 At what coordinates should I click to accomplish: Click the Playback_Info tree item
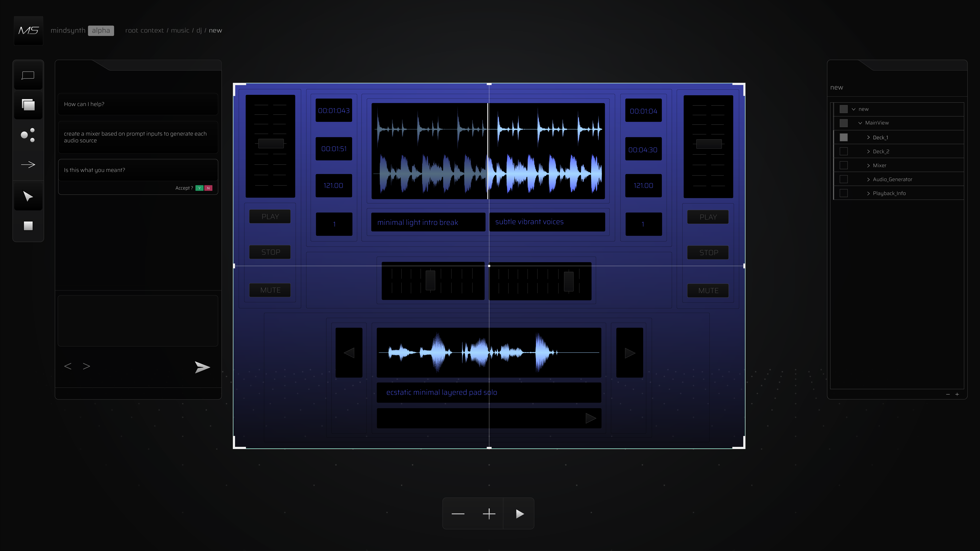pos(889,193)
